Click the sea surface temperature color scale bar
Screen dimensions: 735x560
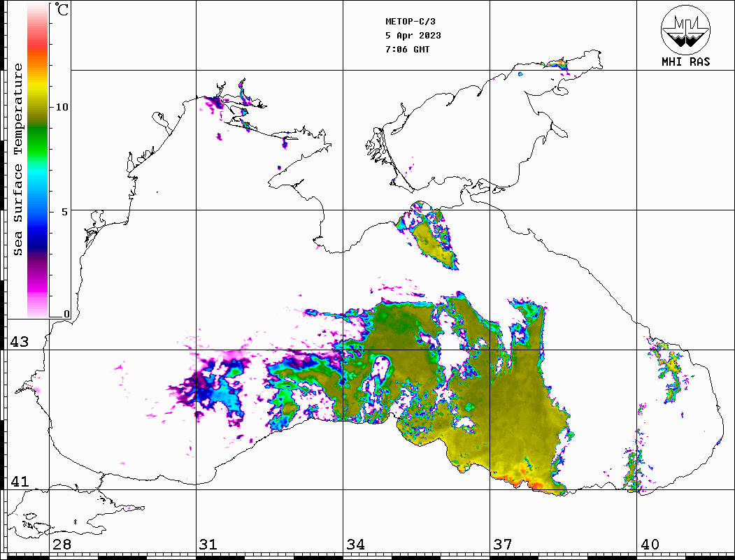click(38, 160)
